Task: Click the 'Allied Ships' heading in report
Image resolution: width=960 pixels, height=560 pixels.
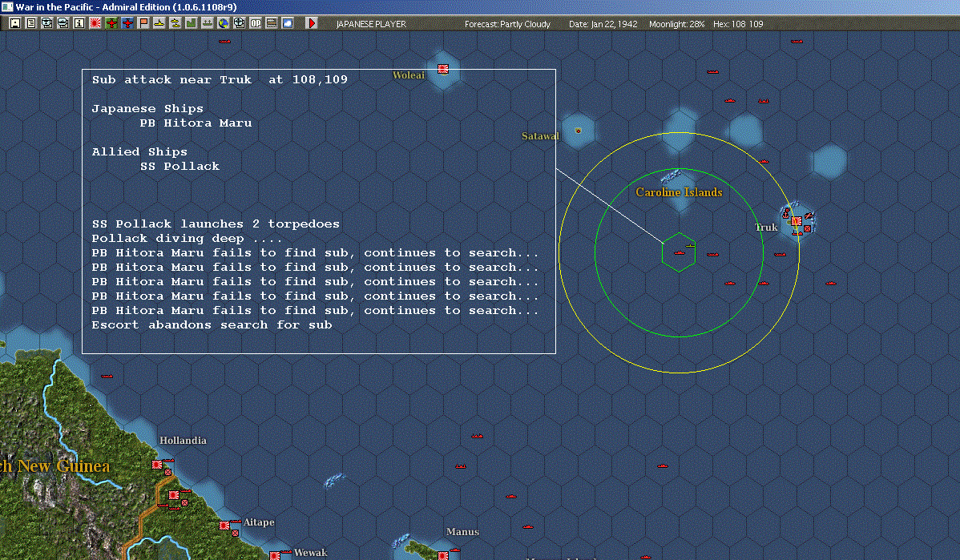Action: pos(139,151)
